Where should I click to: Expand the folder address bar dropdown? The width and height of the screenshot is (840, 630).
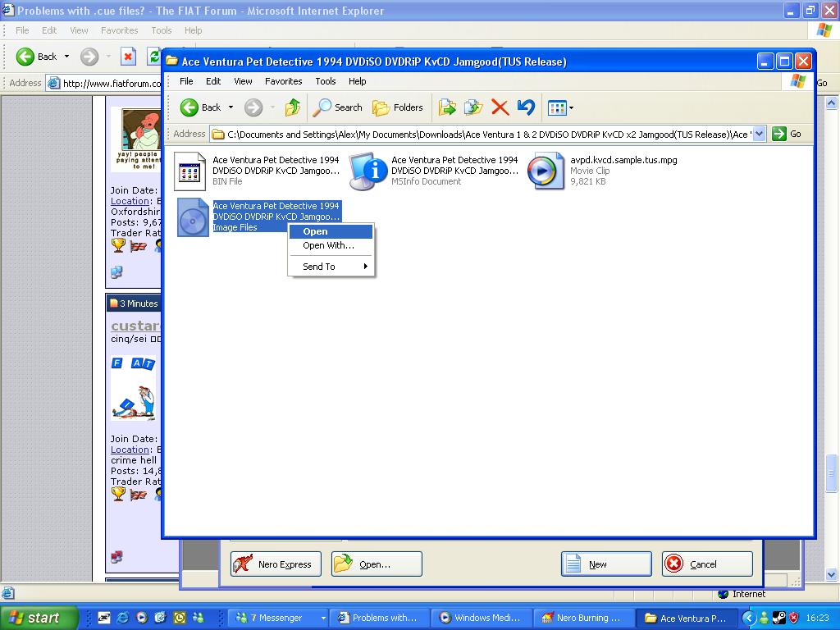(759, 134)
